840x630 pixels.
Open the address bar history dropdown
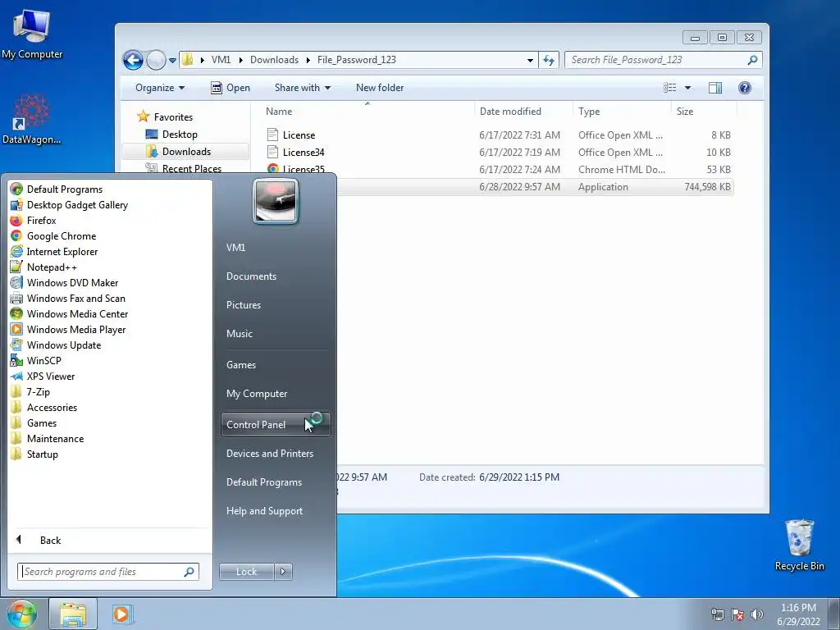[x=530, y=60]
